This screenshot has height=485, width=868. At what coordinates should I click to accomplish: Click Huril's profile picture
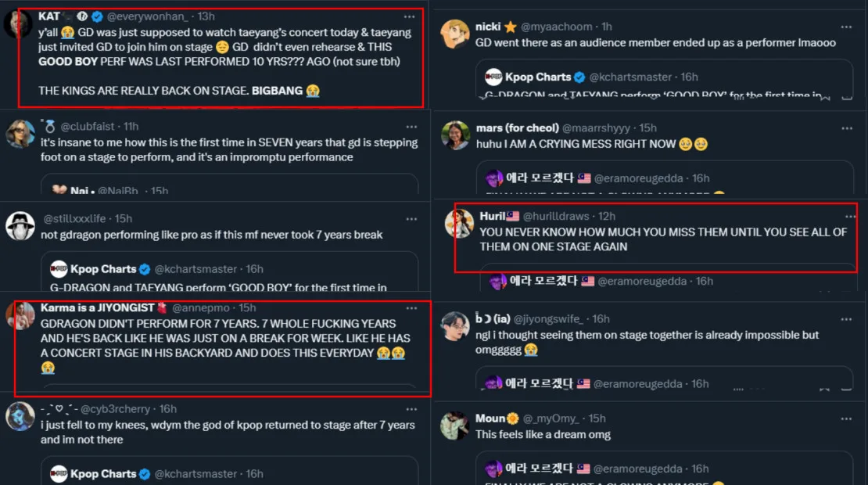tap(459, 224)
